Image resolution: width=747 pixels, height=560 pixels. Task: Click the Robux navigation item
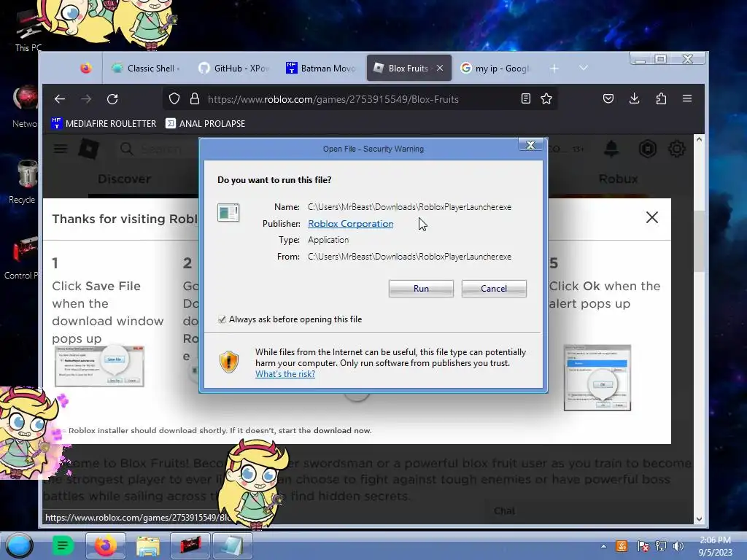(618, 179)
